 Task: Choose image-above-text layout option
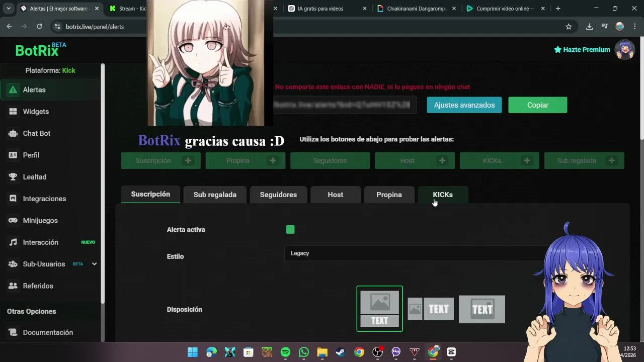click(380, 309)
